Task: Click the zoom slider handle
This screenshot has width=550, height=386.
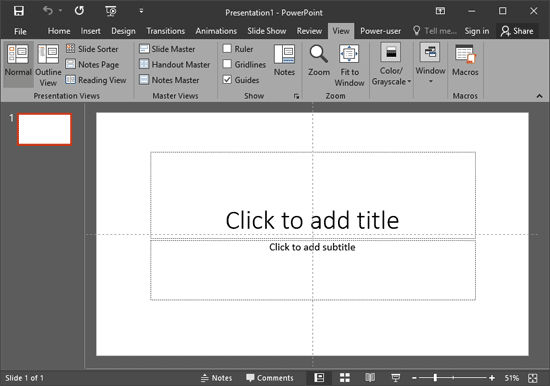Action: click(435, 378)
